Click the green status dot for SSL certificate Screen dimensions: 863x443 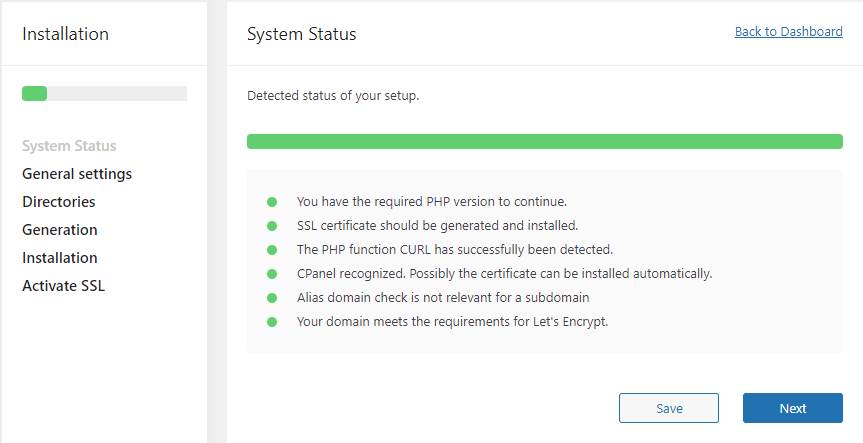click(x=272, y=226)
